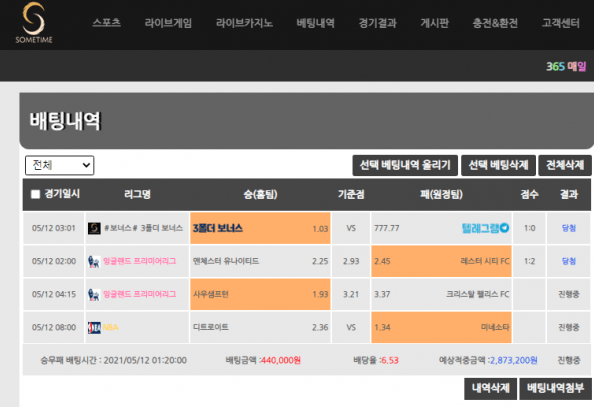Viewport: 594px width, 409px height.
Task: Click the 베팅내역첨부 button
Action: (x=555, y=389)
